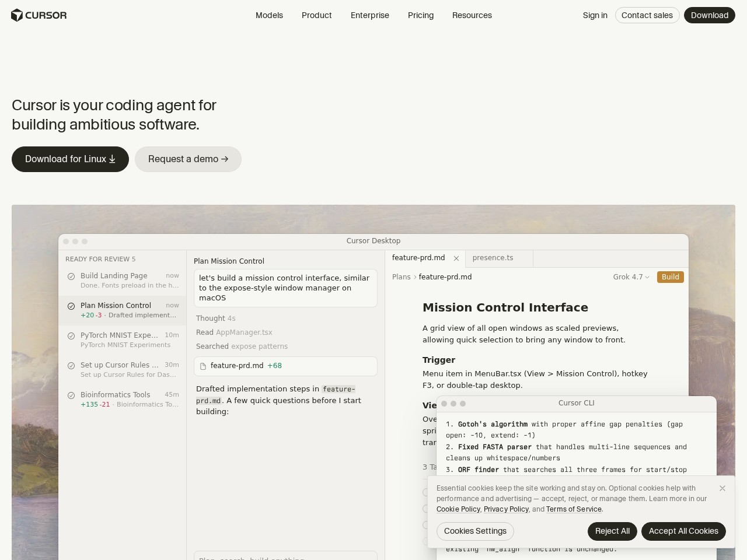Click Reject All cookies
This screenshot has width=747, height=560.
[x=612, y=531]
